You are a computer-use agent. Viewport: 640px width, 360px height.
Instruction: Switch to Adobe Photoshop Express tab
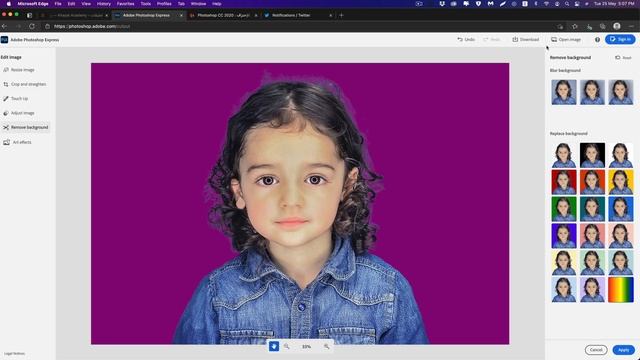click(149, 15)
